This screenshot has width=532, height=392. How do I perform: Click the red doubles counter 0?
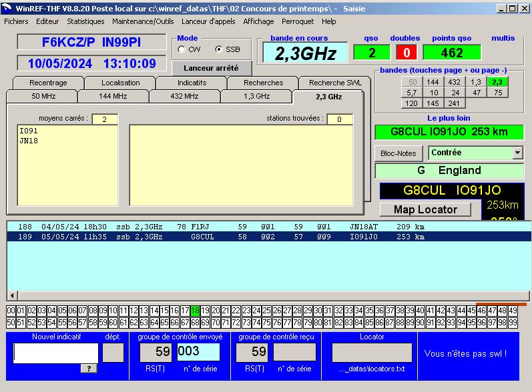407,53
